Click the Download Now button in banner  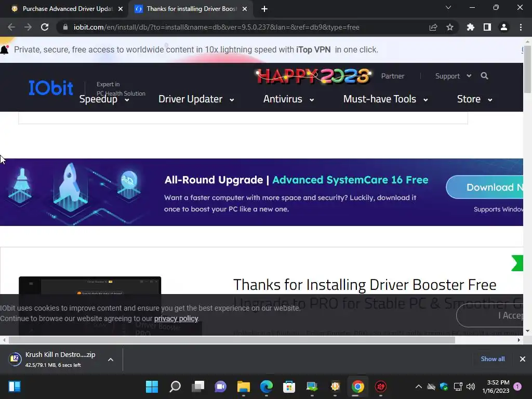click(x=485, y=187)
